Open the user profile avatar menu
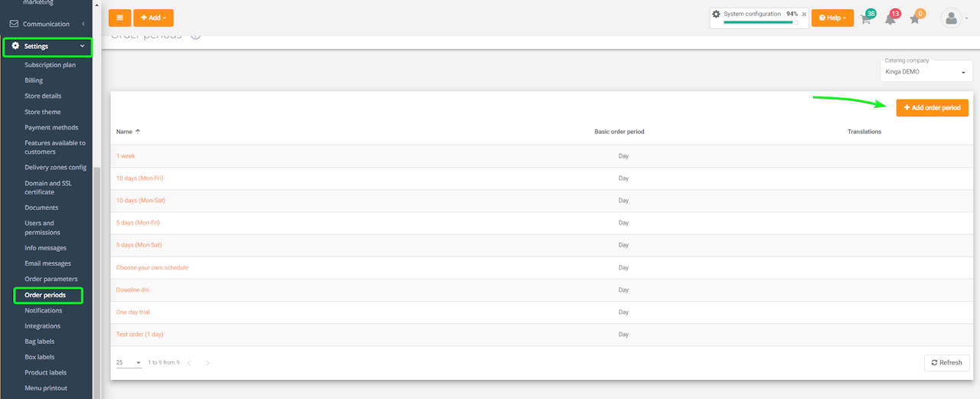Viewport: 980px width, 399px height. pos(952,18)
